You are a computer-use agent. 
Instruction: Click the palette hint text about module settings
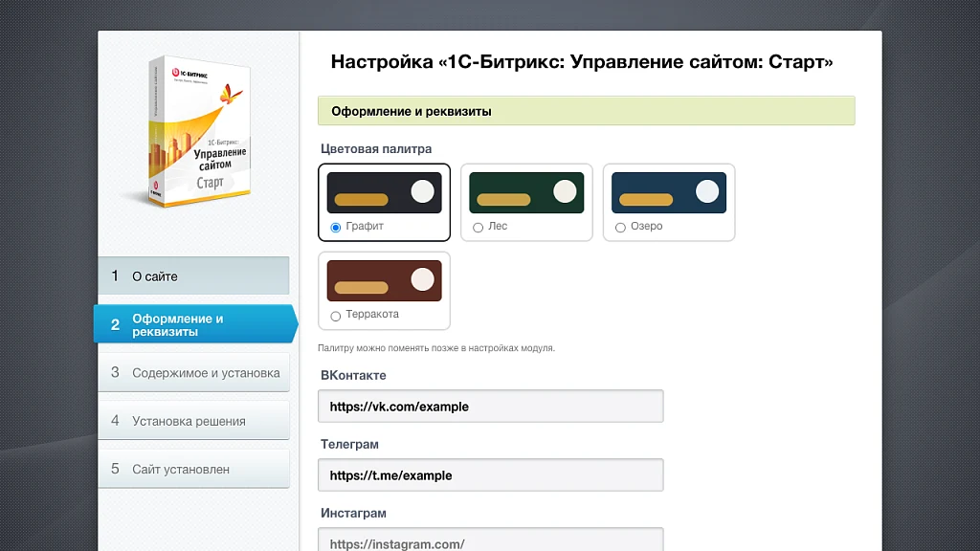(436, 348)
